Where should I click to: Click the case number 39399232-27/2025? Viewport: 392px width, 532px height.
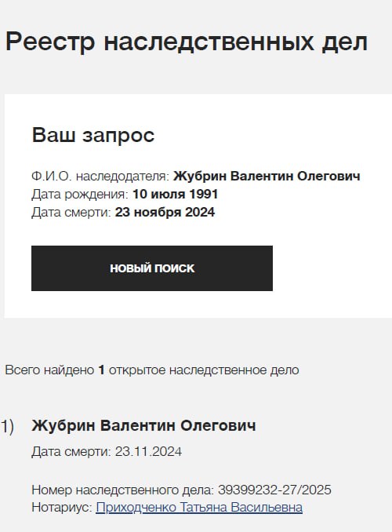(274, 490)
